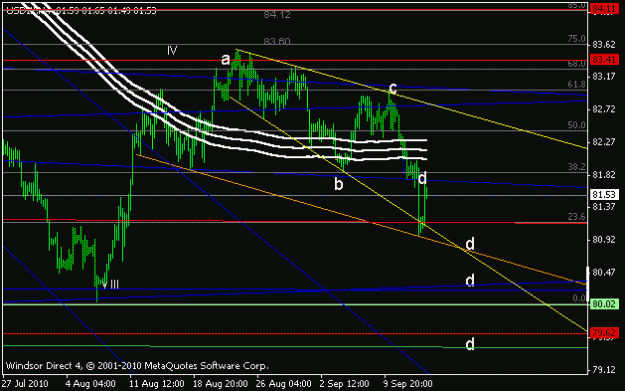Click the symbol and OHLC header text
Image resolution: width=625 pixels, height=391 pixels.
(81, 10)
